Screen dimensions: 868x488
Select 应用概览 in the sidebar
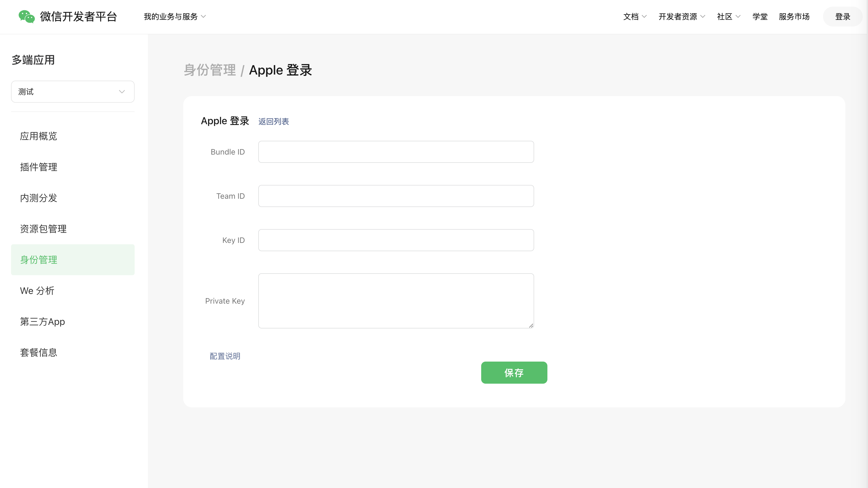(x=73, y=136)
